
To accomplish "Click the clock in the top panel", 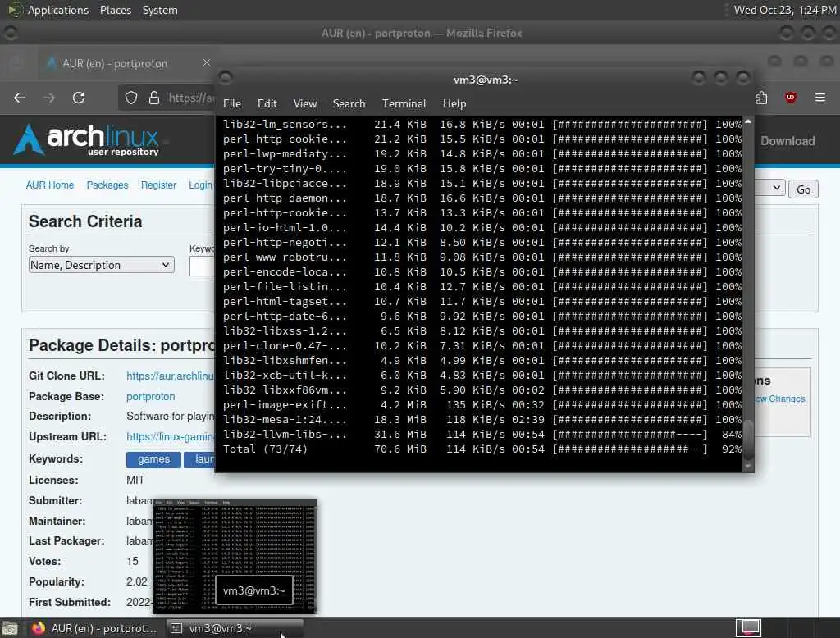I will tap(785, 10).
